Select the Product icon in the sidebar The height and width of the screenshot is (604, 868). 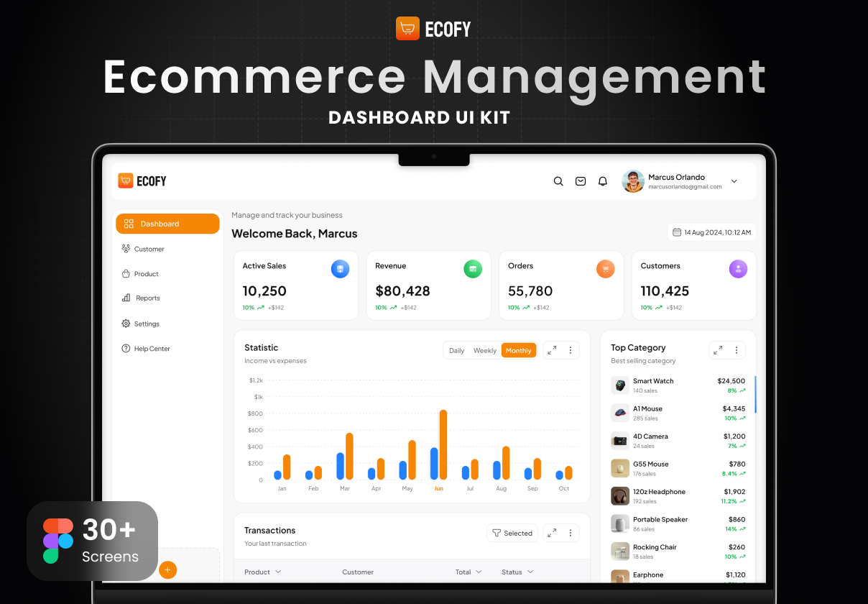(x=126, y=274)
